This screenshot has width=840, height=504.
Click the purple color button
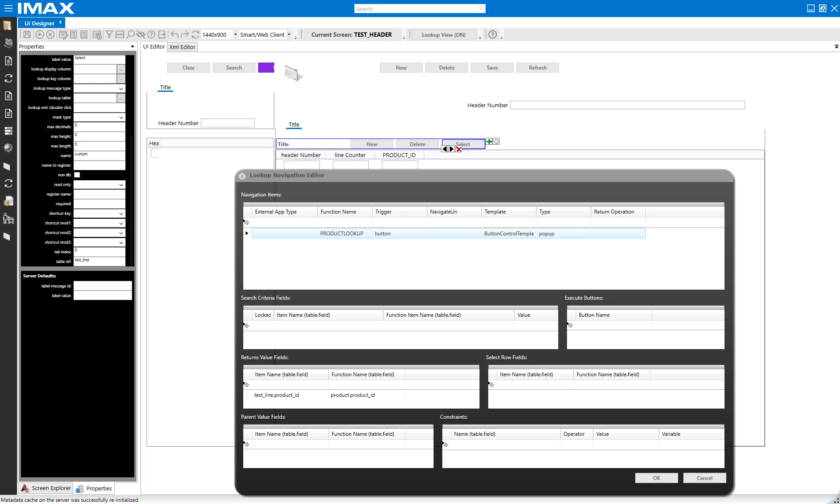tap(266, 68)
